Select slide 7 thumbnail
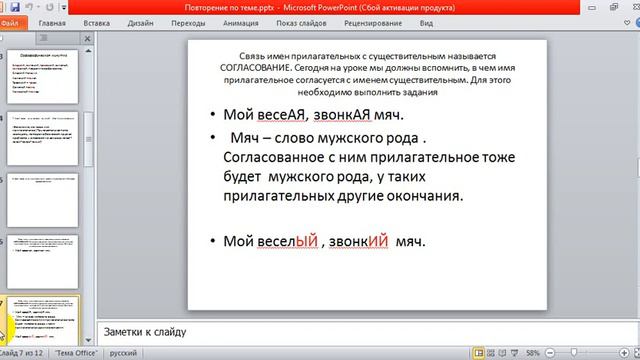Image resolution: width=640 pixels, height=360 pixels. [42, 322]
